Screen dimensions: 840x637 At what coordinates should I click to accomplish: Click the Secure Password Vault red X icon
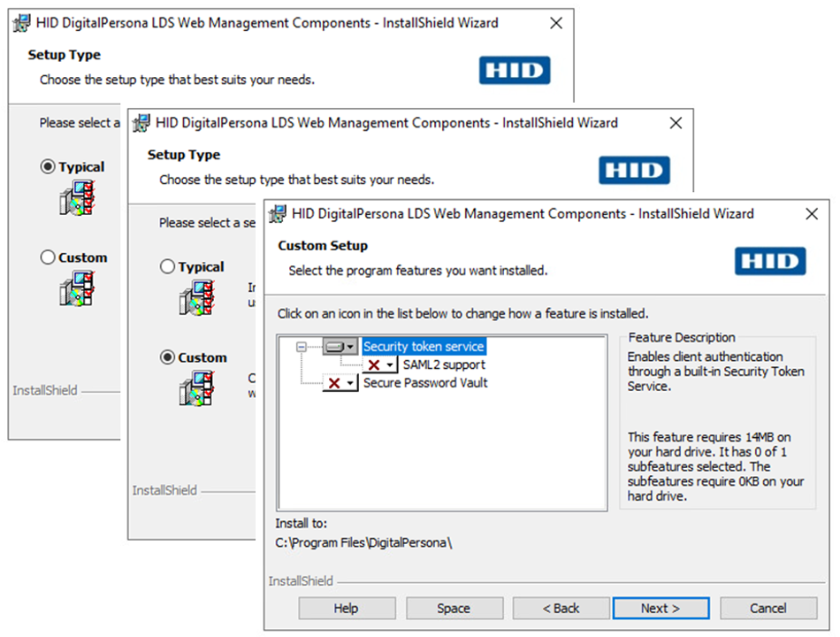(334, 384)
